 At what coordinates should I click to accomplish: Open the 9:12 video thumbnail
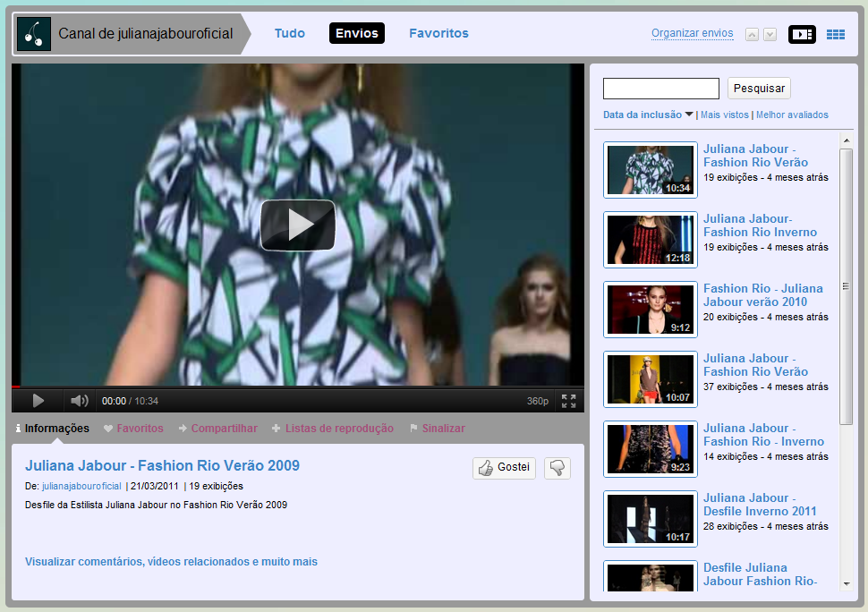coord(651,310)
